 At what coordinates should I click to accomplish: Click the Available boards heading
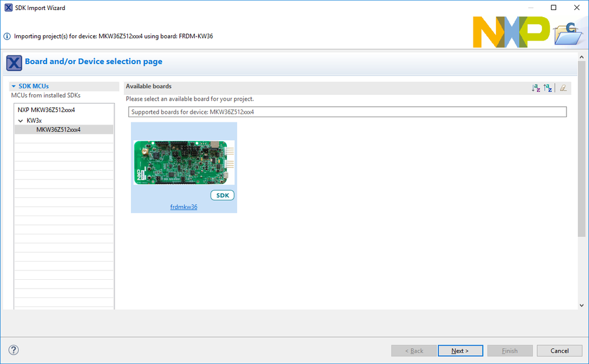(x=149, y=87)
